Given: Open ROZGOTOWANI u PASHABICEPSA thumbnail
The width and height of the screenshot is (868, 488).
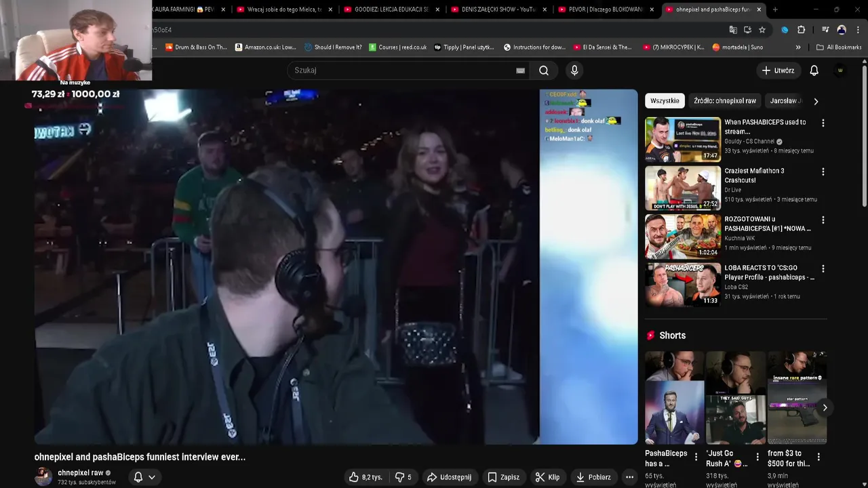Looking at the screenshot, I should coord(683,237).
